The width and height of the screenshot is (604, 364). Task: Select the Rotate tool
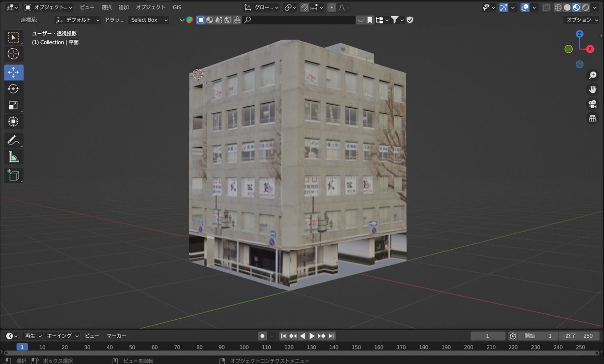coord(14,89)
